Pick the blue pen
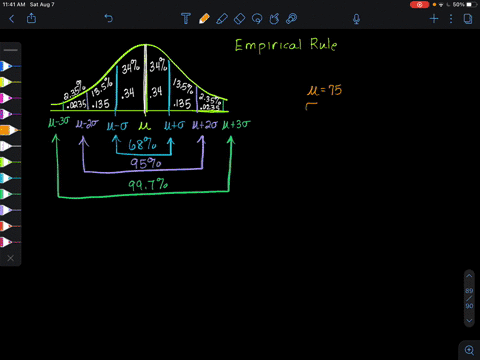This screenshot has height=360, width=480. [10, 66]
